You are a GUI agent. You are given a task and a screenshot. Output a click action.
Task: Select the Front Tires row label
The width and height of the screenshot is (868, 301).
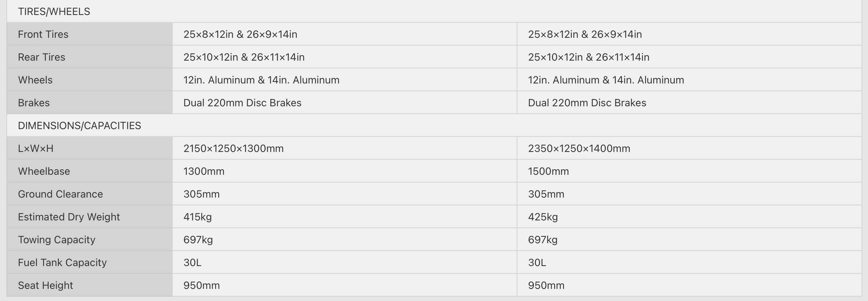click(43, 34)
